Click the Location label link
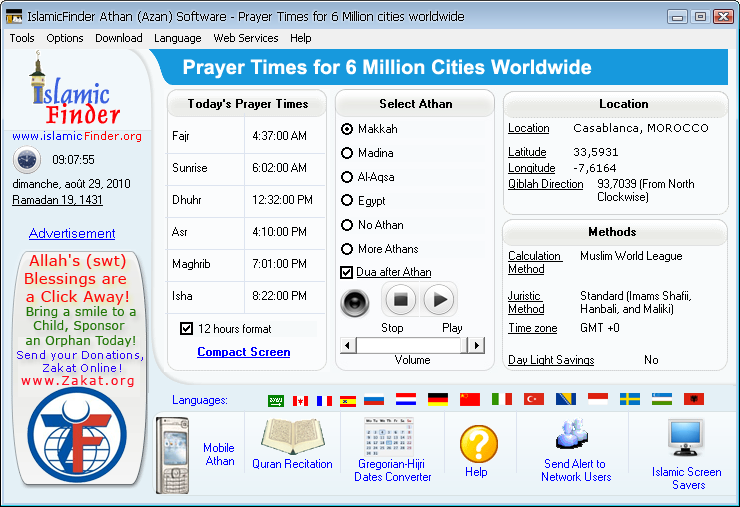Image resolution: width=740 pixels, height=507 pixels. [529, 128]
